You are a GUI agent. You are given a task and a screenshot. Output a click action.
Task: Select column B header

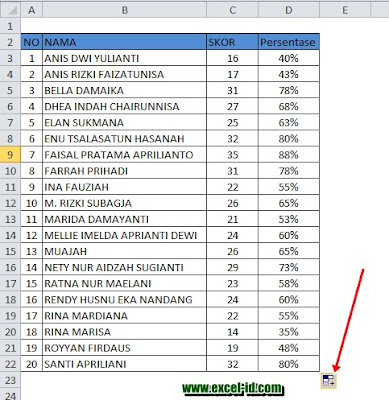pos(124,10)
